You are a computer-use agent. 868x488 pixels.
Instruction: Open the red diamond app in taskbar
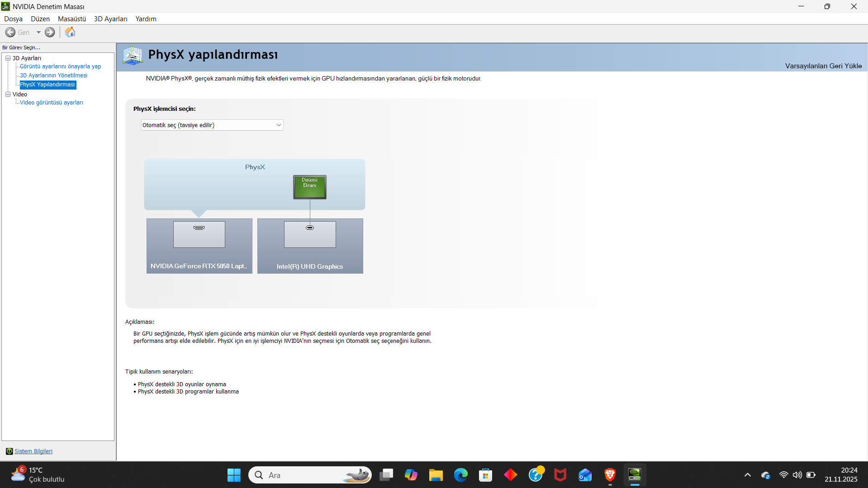pos(511,475)
